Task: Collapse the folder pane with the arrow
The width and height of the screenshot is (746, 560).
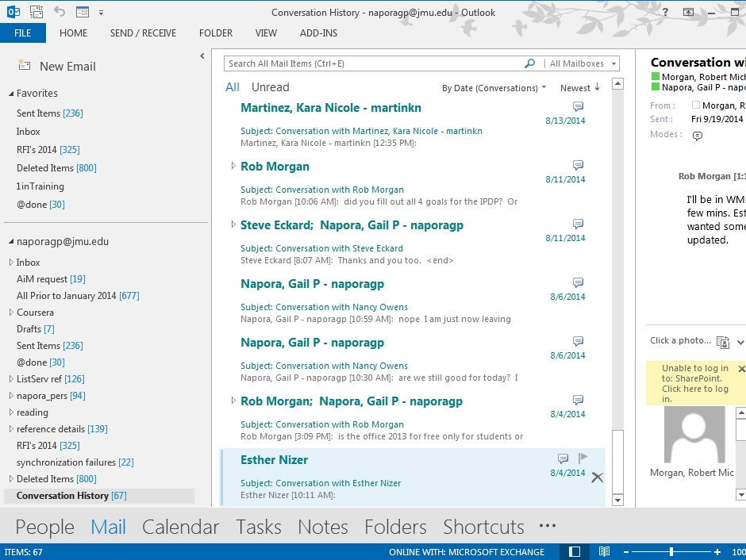Action: (x=202, y=56)
